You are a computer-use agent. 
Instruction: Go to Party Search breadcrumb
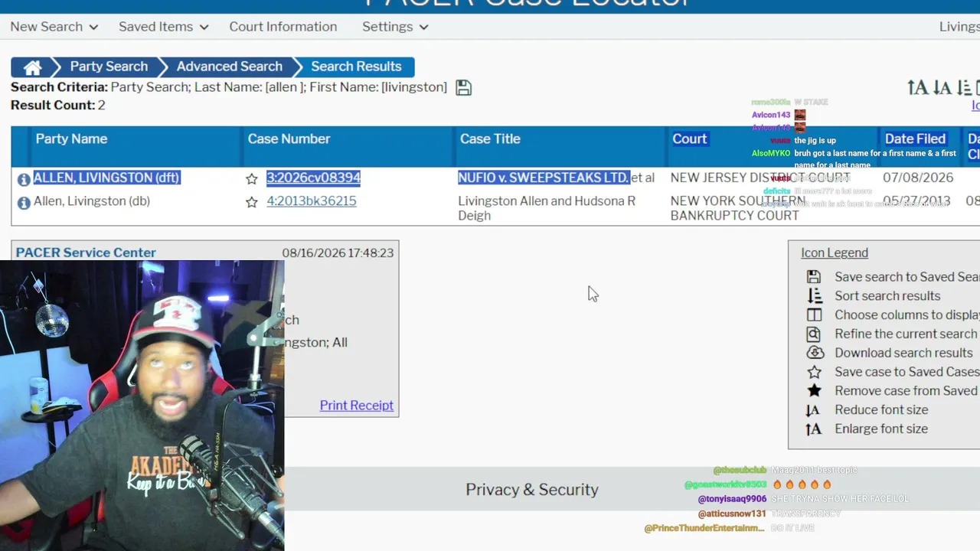coord(109,67)
